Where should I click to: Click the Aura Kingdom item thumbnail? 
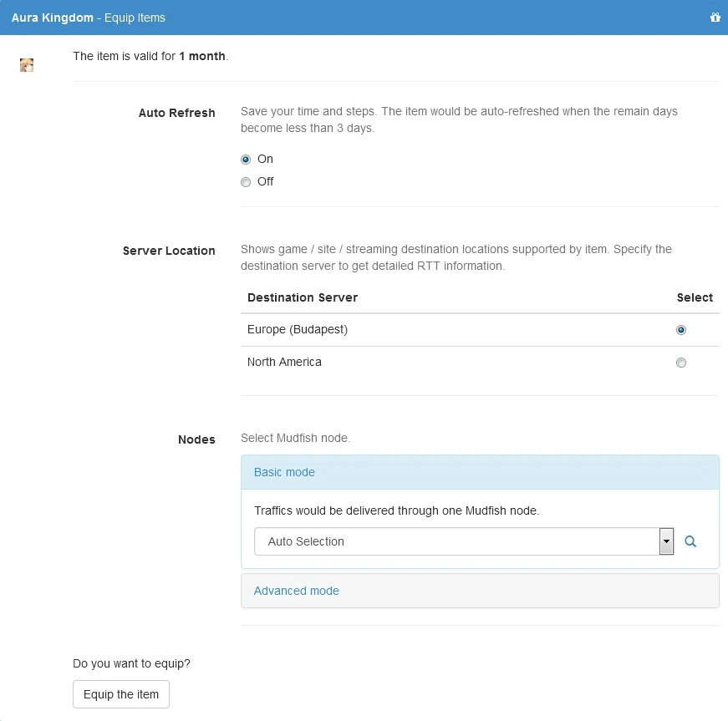[27, 64]
